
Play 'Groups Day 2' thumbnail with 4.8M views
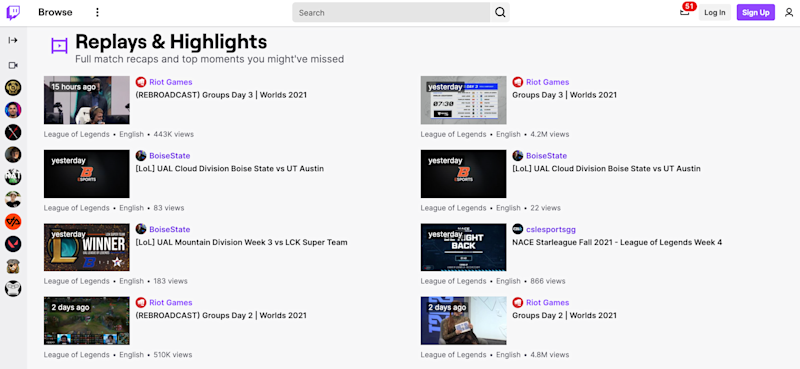pos(463,321)
